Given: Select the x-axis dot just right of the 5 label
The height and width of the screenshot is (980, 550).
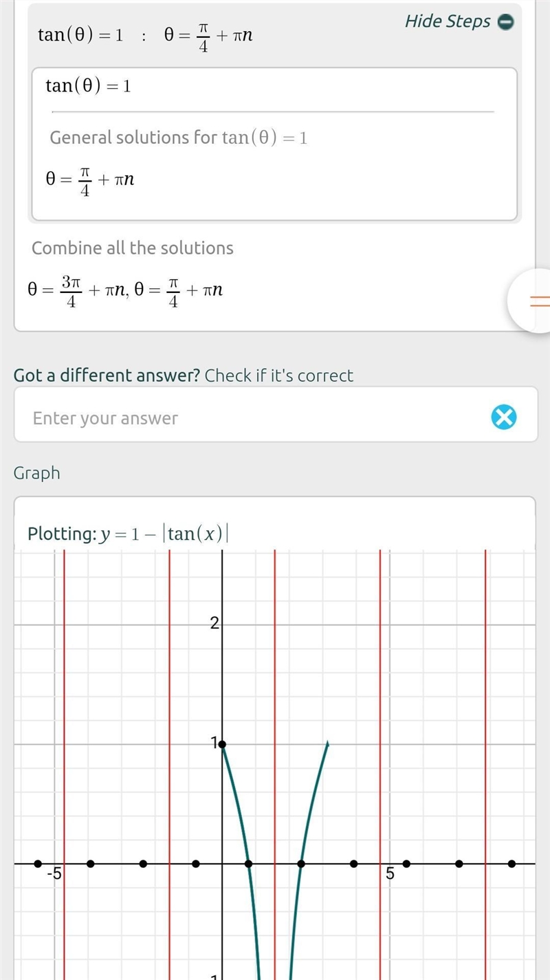Looking at the screenshot, I should (x=406, y=864).
